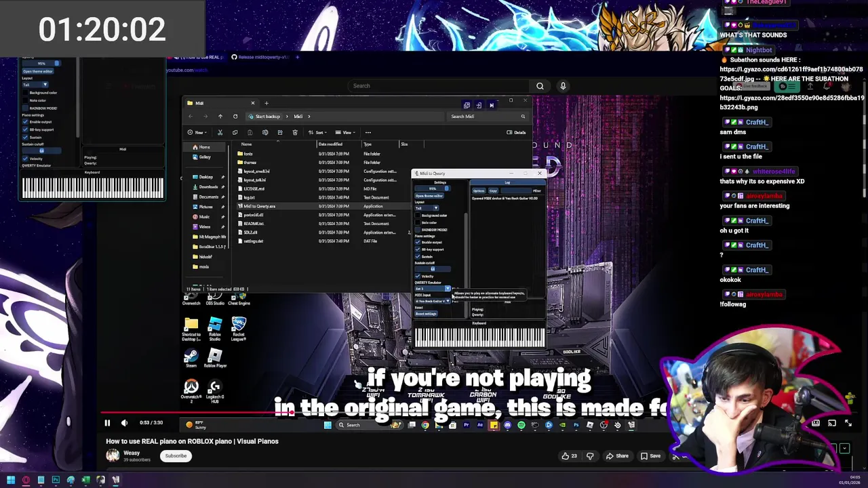Save the video with the Save button
This screenshot has height=488, width=868.
click(x=650, y=456)
